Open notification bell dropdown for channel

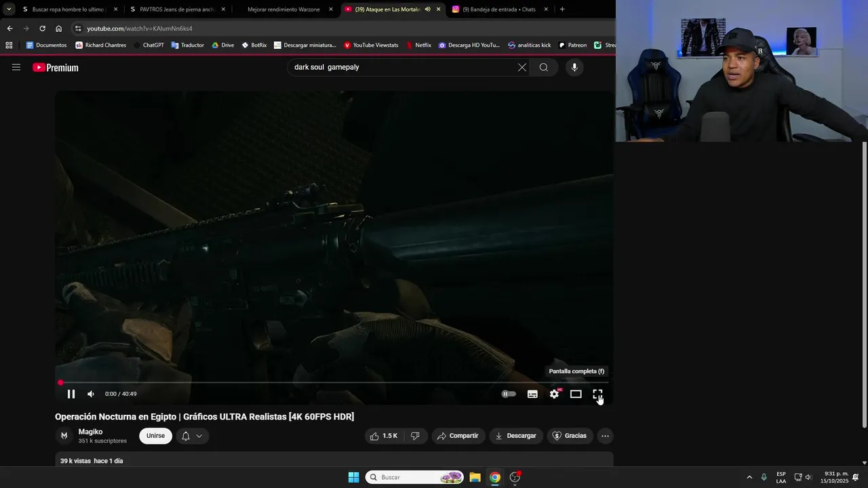(192, 436)
